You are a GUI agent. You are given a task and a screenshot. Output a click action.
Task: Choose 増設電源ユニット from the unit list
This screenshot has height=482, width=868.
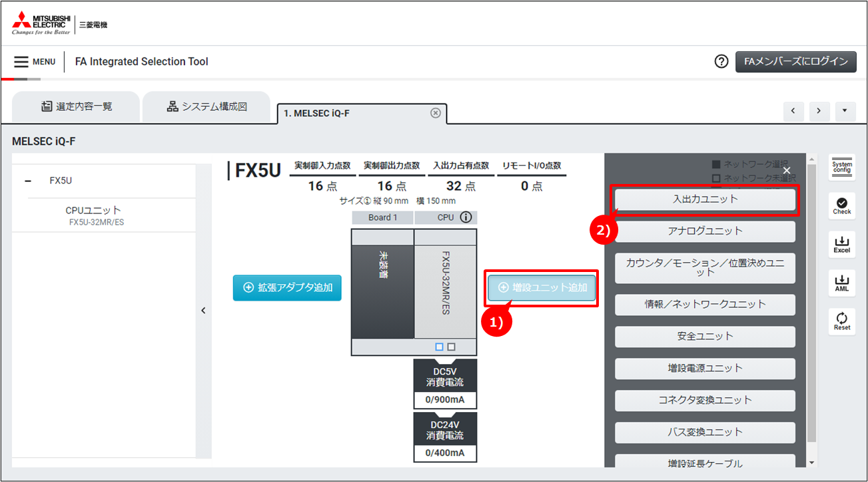(x=705, y=369)
